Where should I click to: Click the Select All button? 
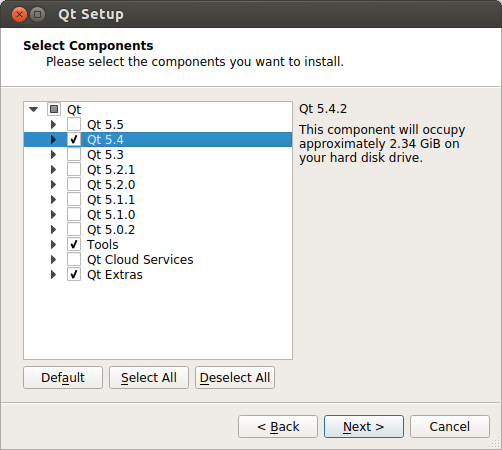(149, 378)
